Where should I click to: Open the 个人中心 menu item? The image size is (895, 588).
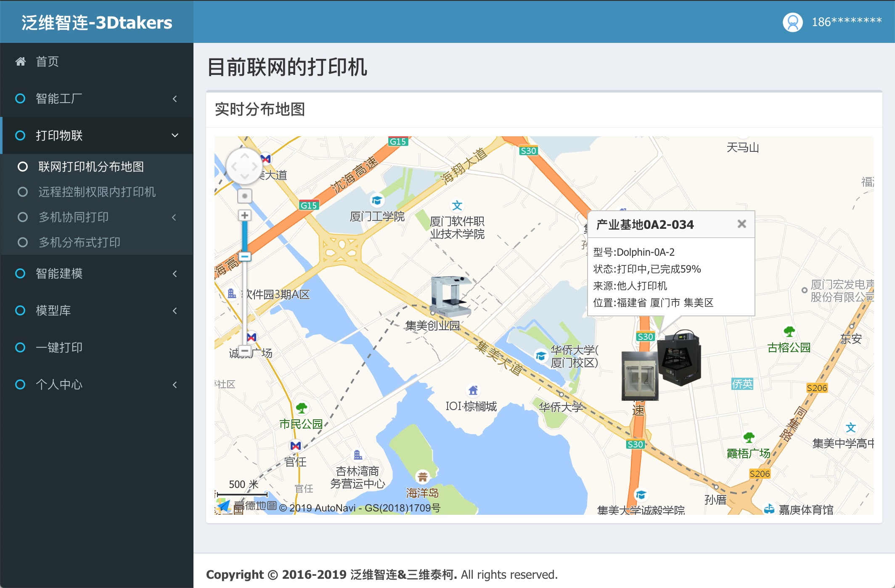[x=97, y=385]
